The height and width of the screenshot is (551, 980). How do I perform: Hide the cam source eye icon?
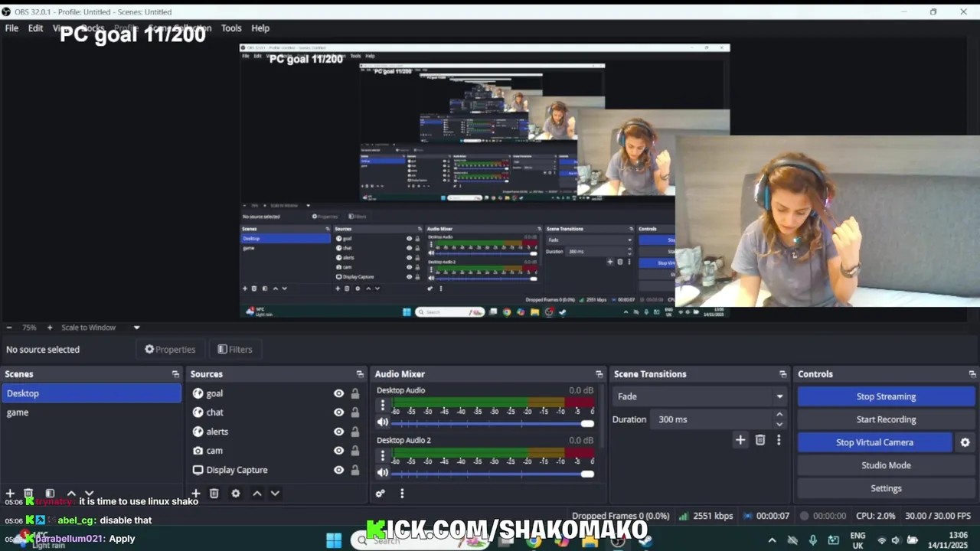338,451
